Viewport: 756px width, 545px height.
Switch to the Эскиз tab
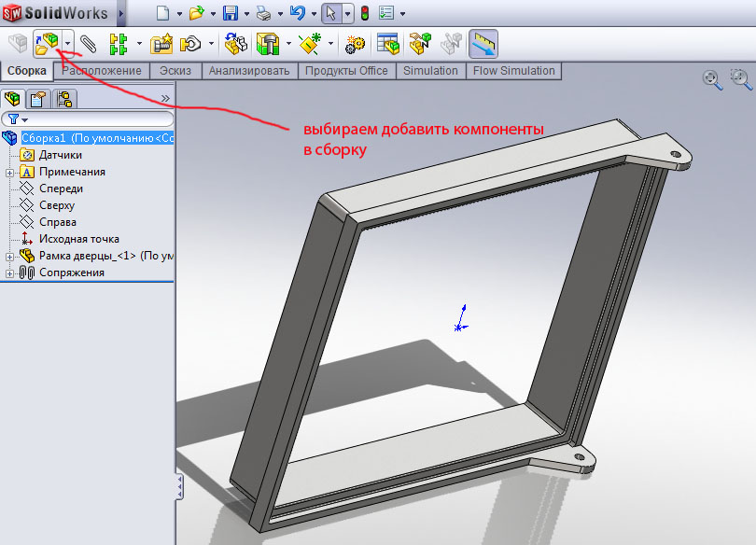[175, 71]
